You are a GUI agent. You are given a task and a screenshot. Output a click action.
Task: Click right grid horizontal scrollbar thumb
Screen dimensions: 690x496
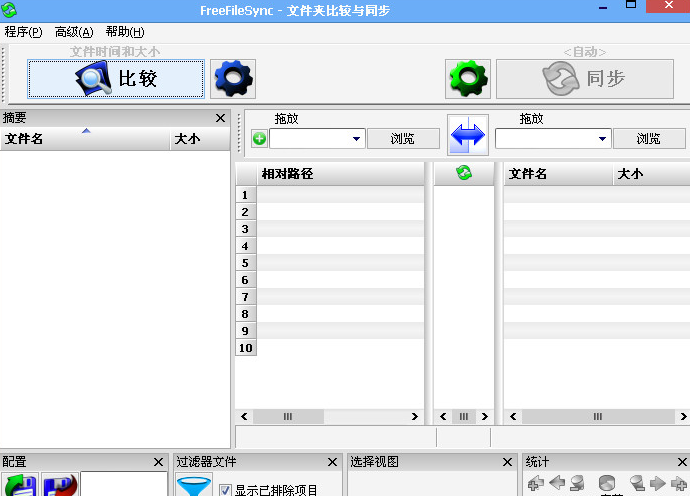pos(598,416)
